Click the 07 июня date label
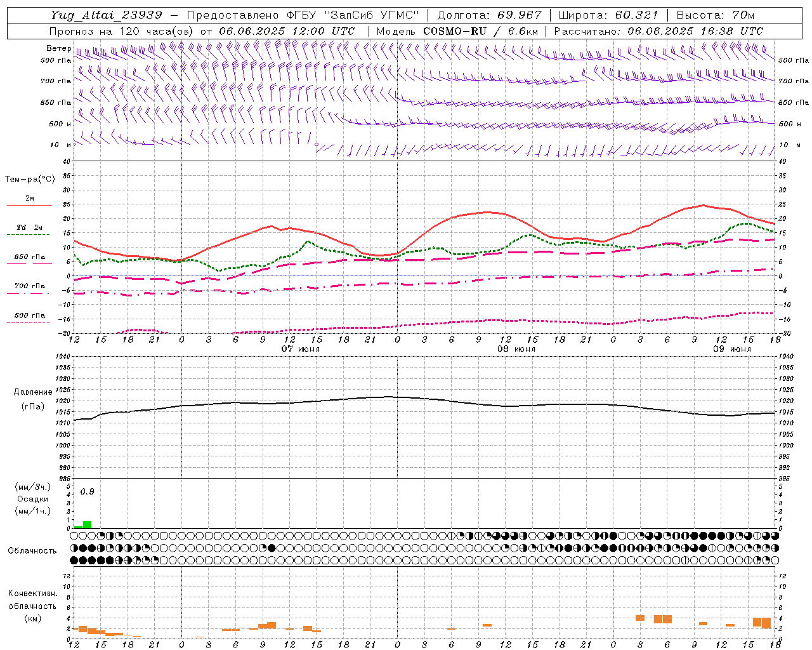 coord(301,349)
